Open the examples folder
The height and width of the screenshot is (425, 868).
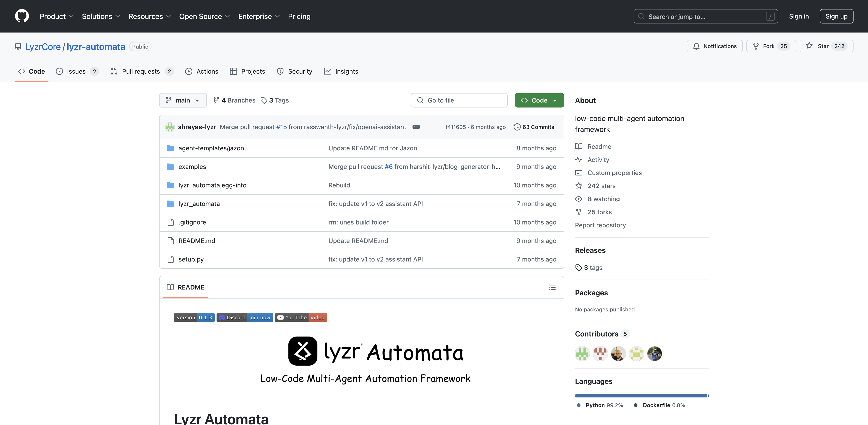click(192, 167)
